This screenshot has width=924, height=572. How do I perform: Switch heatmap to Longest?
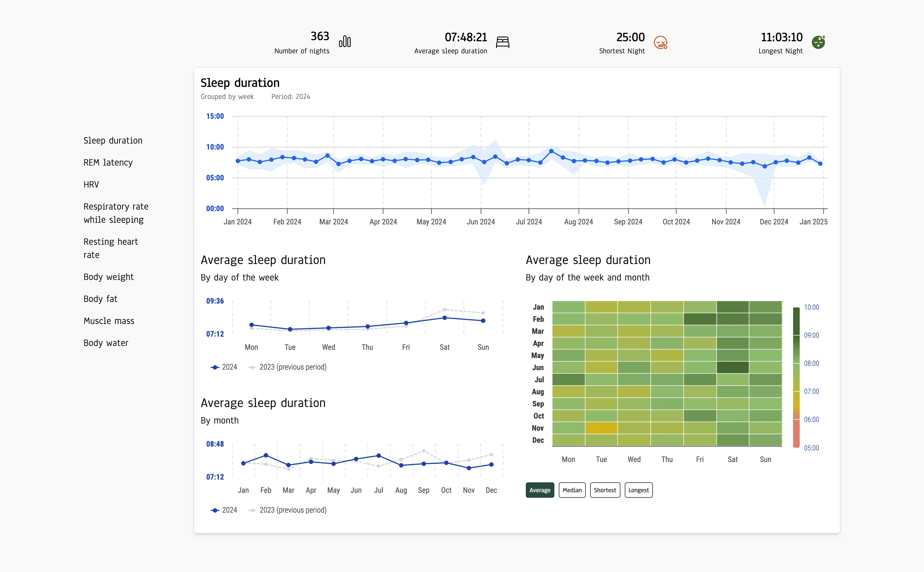click(639, 490)
